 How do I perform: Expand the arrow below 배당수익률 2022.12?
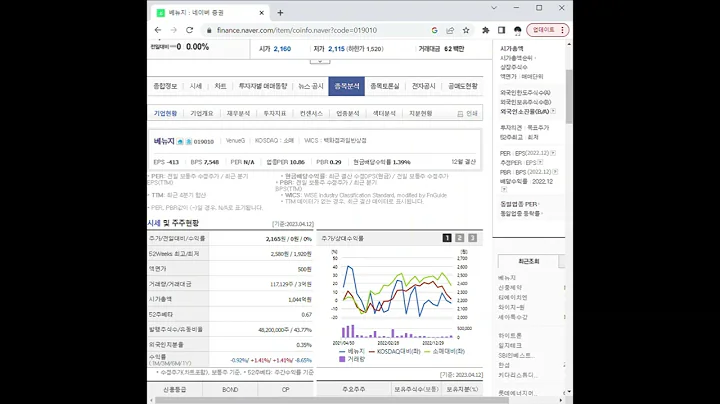tap(504, 189)
